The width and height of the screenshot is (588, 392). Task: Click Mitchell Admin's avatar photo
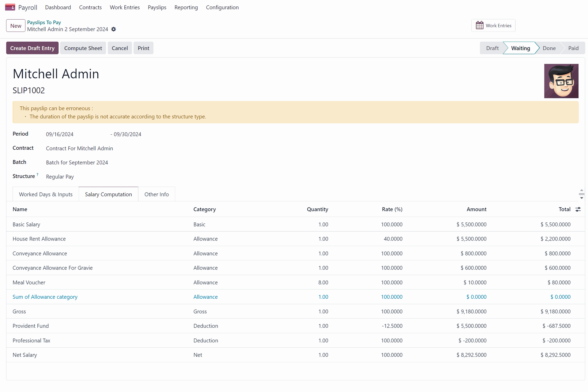561,81
